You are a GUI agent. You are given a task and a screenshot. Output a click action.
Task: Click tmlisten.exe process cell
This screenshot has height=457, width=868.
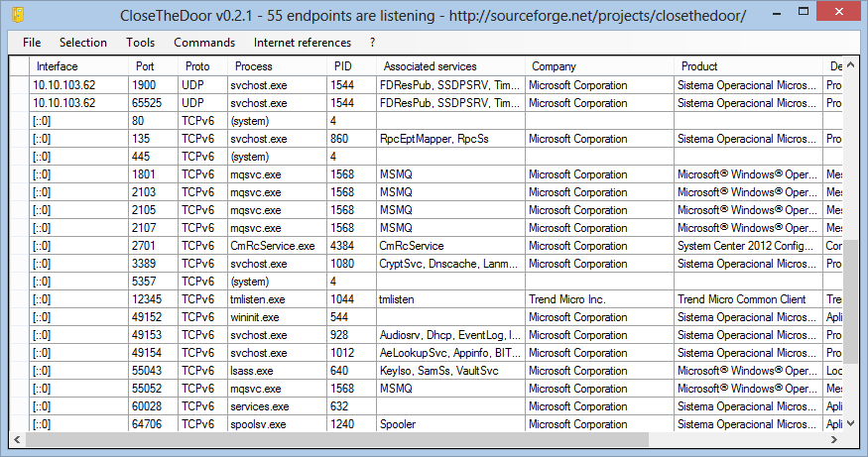click(x=277, y=299)
